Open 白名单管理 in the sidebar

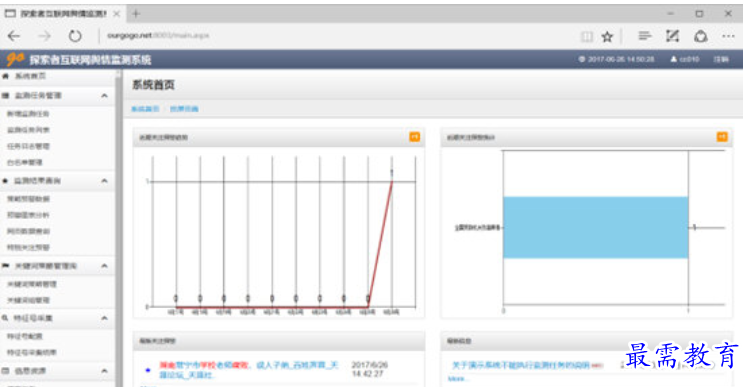point(25,163)
